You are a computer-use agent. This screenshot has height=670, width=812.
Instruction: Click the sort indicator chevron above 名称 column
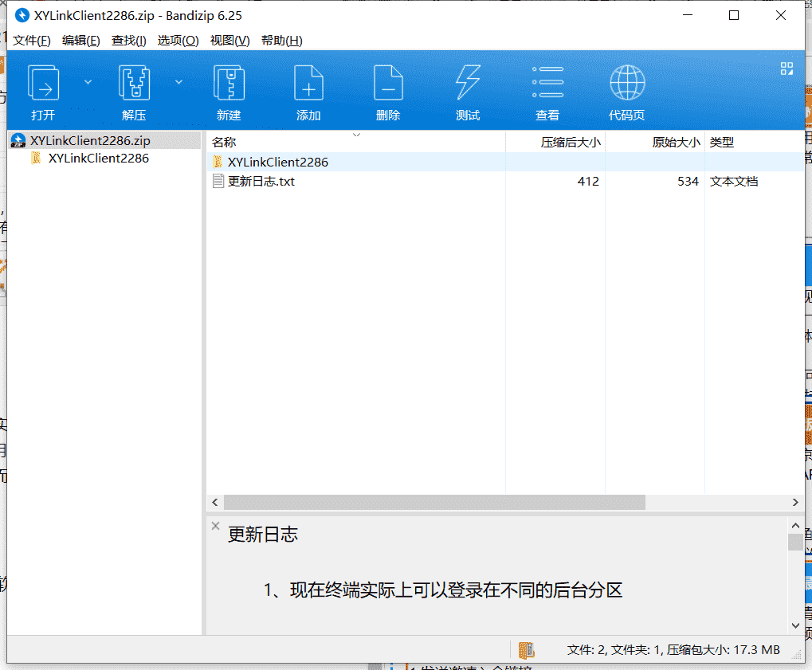coord(356,135)
